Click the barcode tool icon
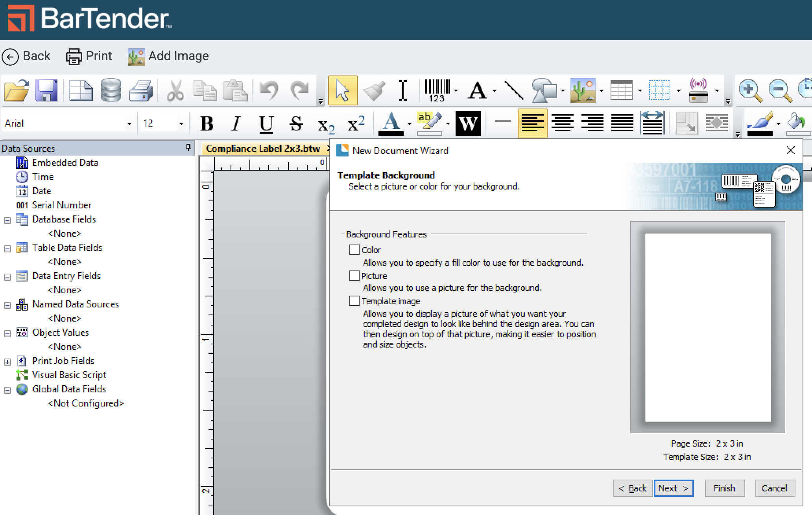The width and height of the screenshot is (812, 515). pos(436,90)
